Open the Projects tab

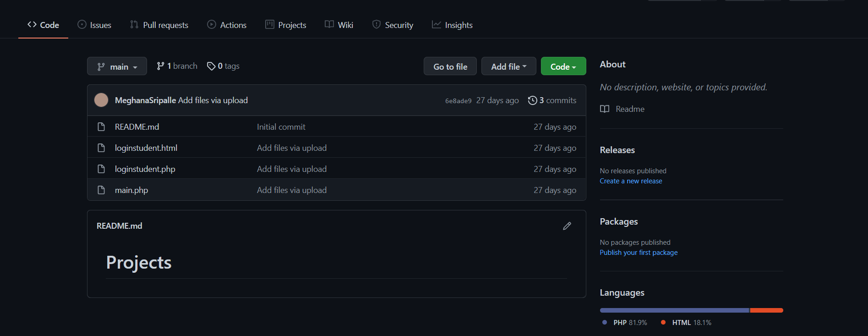coord(286,25)
